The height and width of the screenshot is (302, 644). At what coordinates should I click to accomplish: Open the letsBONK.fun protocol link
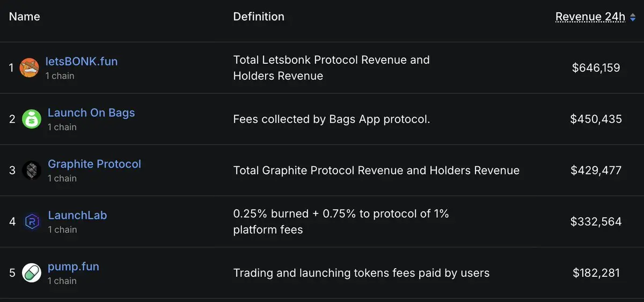click(x=82, y=61)
